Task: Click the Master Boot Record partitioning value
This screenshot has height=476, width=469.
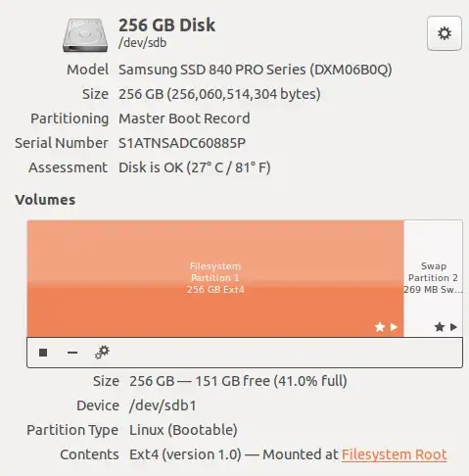Action: click(x=184, y=119)
